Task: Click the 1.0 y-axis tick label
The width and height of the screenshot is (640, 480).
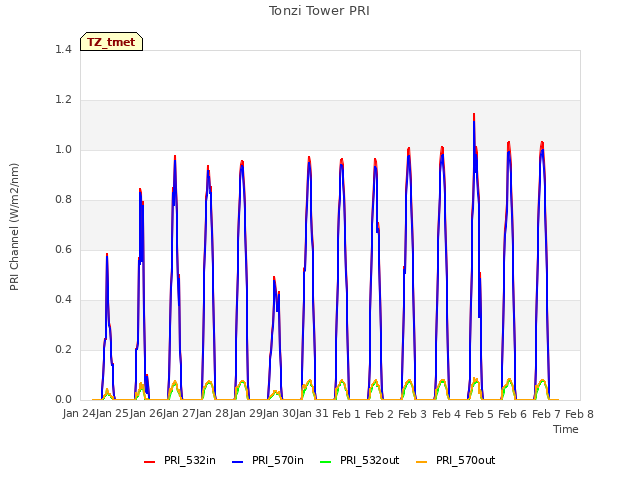Action: pos(63,149)
